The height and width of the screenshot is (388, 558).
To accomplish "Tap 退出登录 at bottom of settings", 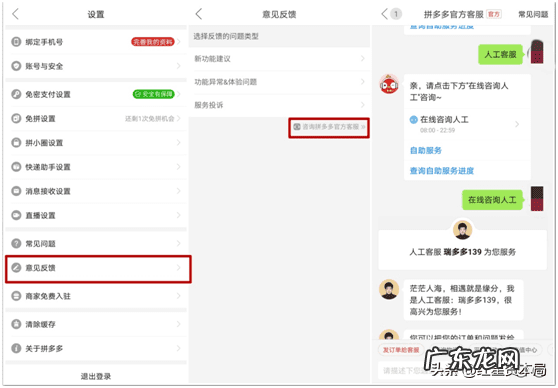I will pos(96,376).
